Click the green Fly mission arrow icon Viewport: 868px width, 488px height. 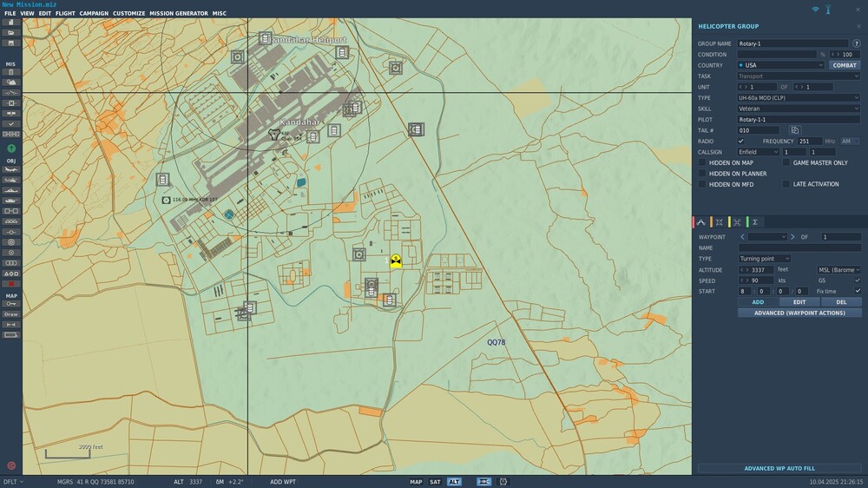click(x=11, y=148)
